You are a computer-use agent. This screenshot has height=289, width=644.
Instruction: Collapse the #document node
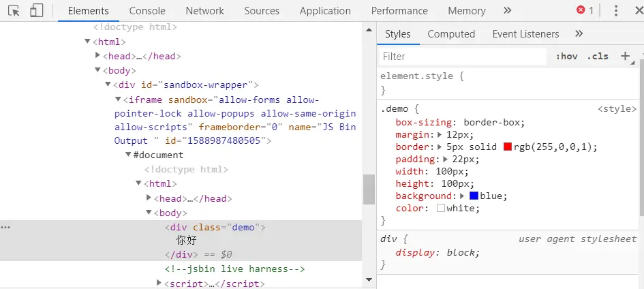point(128,154)
